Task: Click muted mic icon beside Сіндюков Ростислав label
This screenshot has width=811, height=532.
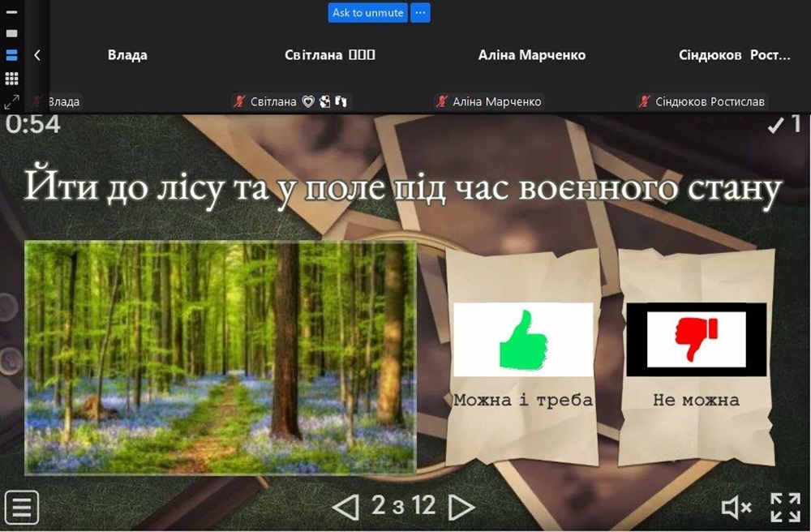Action: pos(644,101)
